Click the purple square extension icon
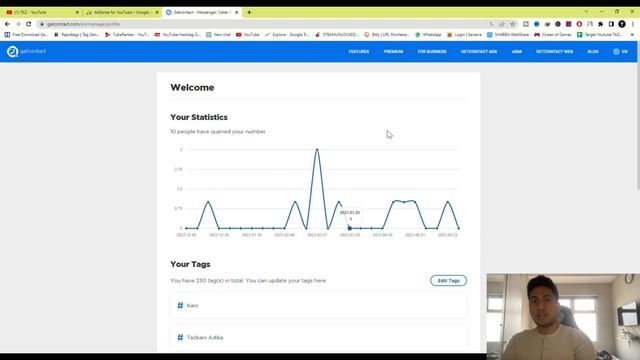This screenshot has height=360, width=640. click(569, 24)
